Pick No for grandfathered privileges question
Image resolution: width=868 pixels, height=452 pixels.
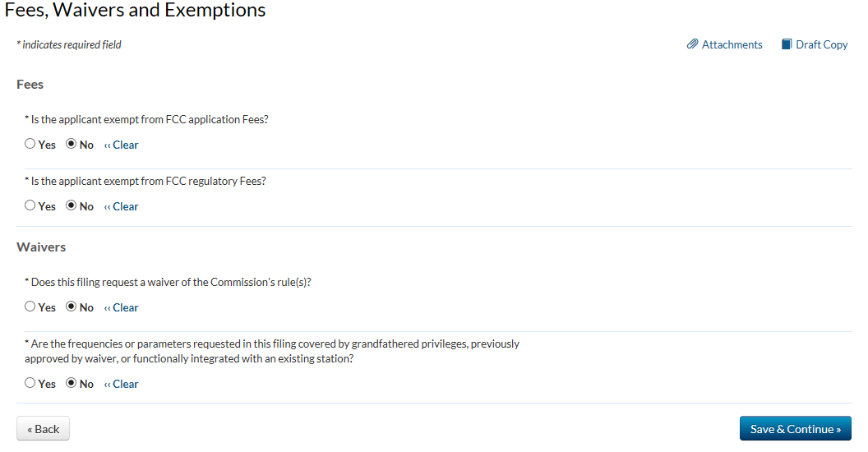tap(72, 383)
